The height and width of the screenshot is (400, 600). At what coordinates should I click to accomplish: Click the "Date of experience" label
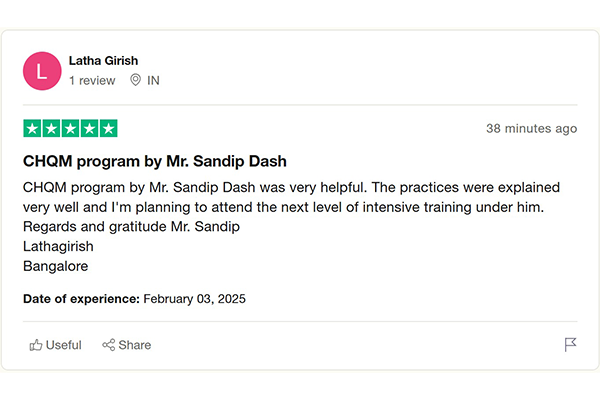81,298
